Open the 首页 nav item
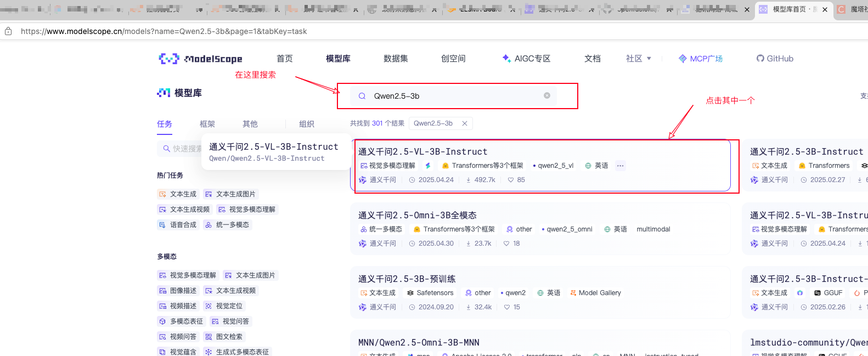This screenshot has width=868, height=356. 285,59
